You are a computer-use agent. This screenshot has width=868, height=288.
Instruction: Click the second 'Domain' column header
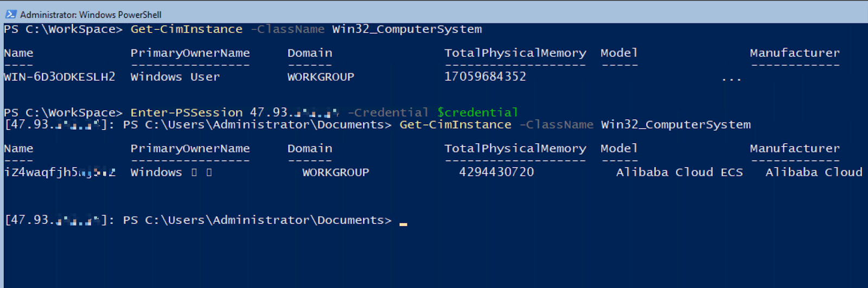coord(310,148)
